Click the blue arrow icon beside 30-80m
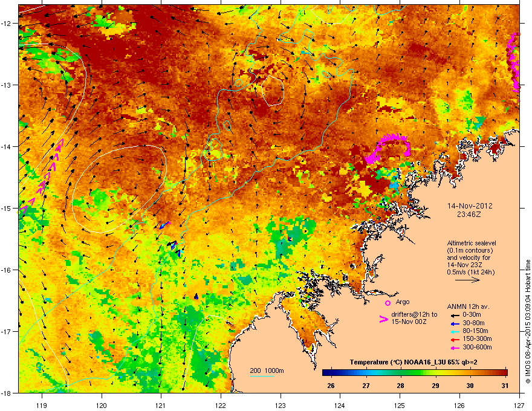Image resolution: width=532 pixels, height=411 pixels. [x=455, y=323]
